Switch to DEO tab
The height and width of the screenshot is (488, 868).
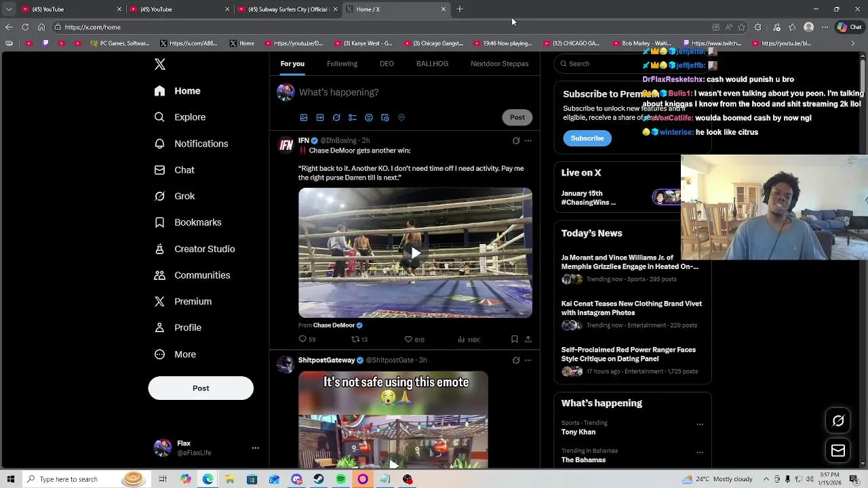[387, 64]
